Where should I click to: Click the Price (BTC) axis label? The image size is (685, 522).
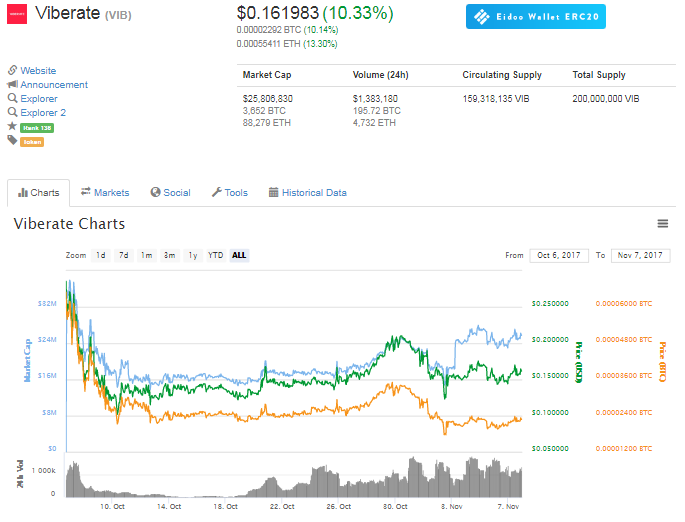pyautogui.click(x=662, y=362)
